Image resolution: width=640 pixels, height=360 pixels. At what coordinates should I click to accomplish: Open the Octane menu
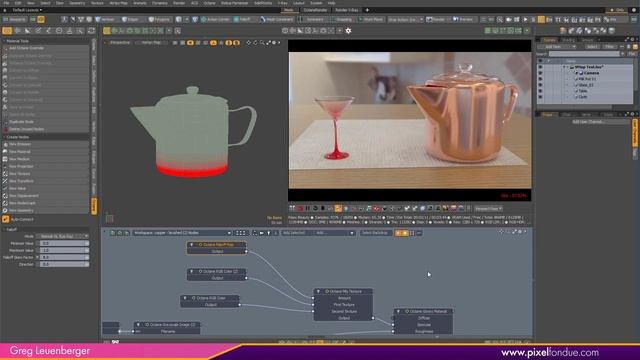pyautogui.click(x=209, y=3)
